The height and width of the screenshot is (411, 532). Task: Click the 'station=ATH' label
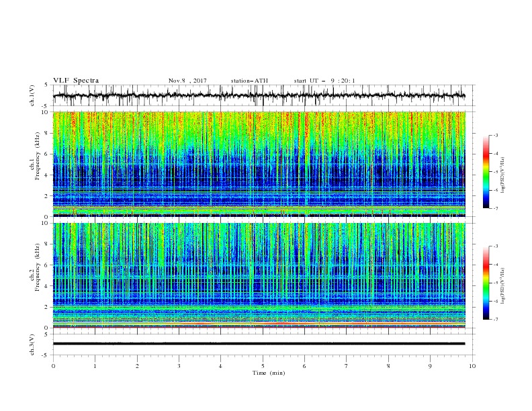[249, 81]
